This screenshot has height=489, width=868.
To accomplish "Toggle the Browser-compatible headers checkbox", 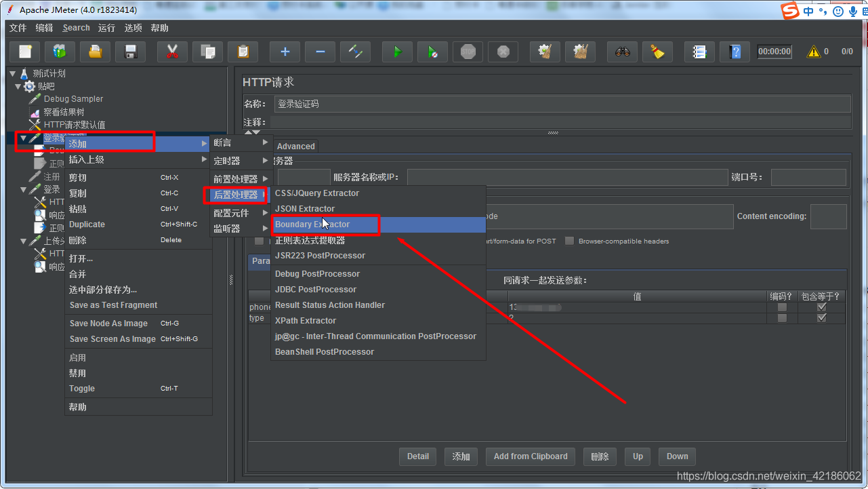I will pyautogui.click(x=570, y=241).
